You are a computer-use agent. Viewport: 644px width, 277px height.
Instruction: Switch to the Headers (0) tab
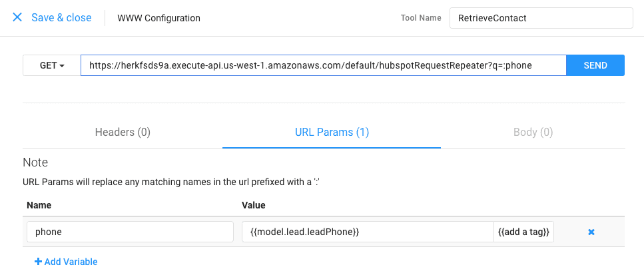click(123, 132)
